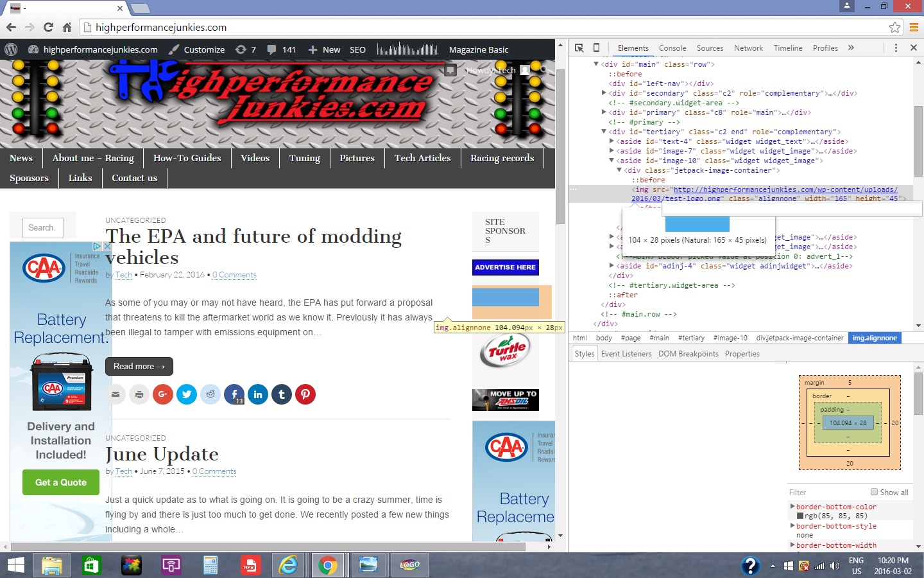Activate the DevTools inspect element picker
Screen dimensions: 924x578
click(579, 48)
